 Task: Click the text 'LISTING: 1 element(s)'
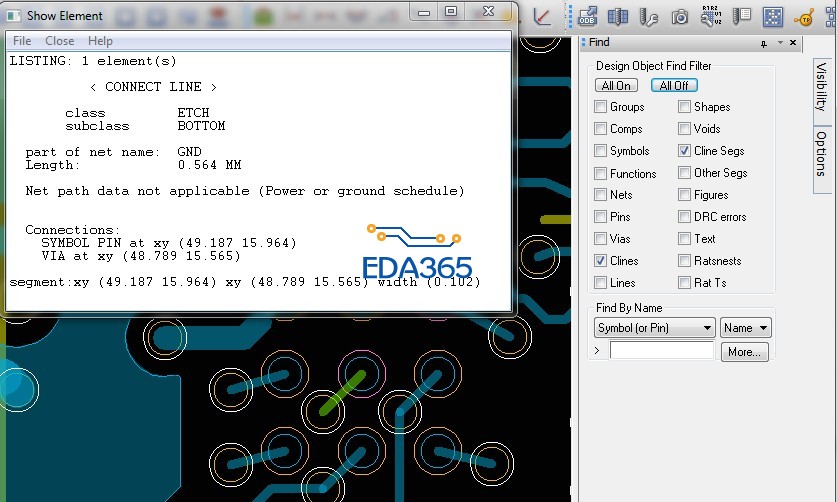tap(93, 61)
